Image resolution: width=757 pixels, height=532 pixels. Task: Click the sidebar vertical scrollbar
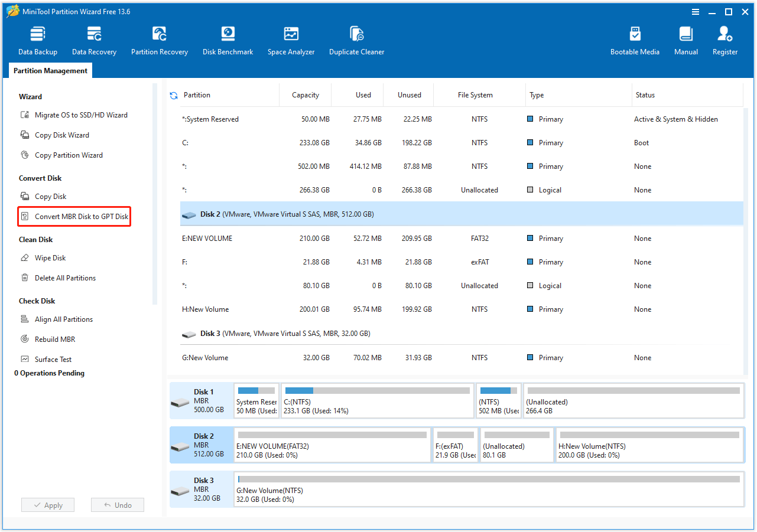coord(155,194)
